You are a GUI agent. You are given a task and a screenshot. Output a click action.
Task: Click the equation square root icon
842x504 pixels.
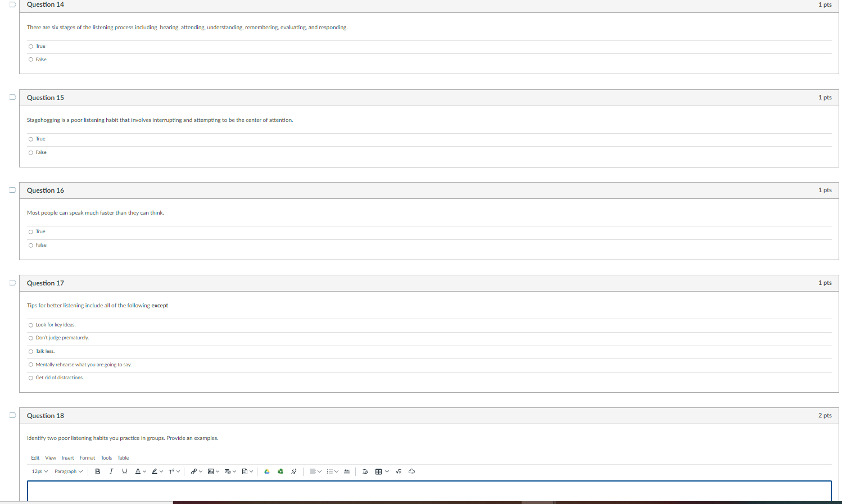(x=399, y=471)
